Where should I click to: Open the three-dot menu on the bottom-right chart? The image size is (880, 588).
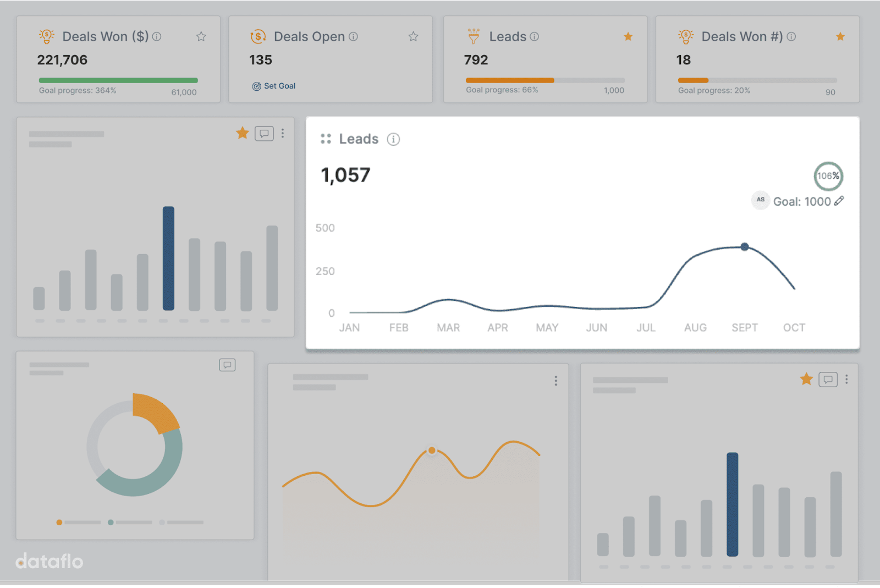point(848,379)
